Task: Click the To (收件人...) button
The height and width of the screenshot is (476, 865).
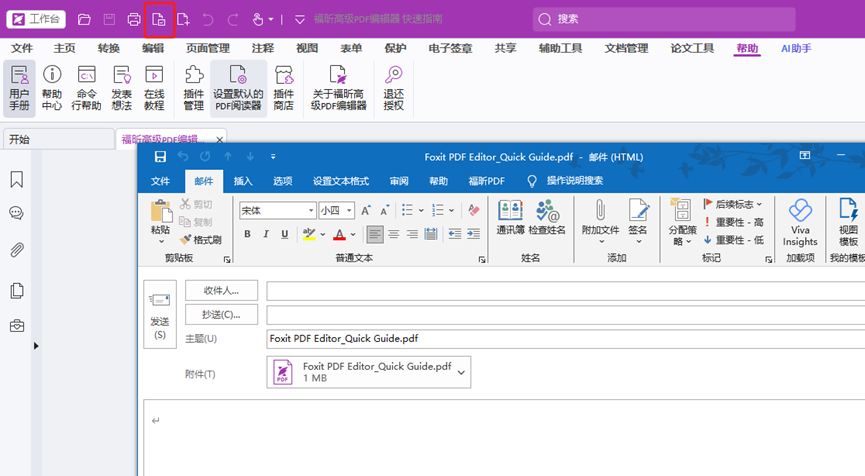Action: [x=221, y=290]
